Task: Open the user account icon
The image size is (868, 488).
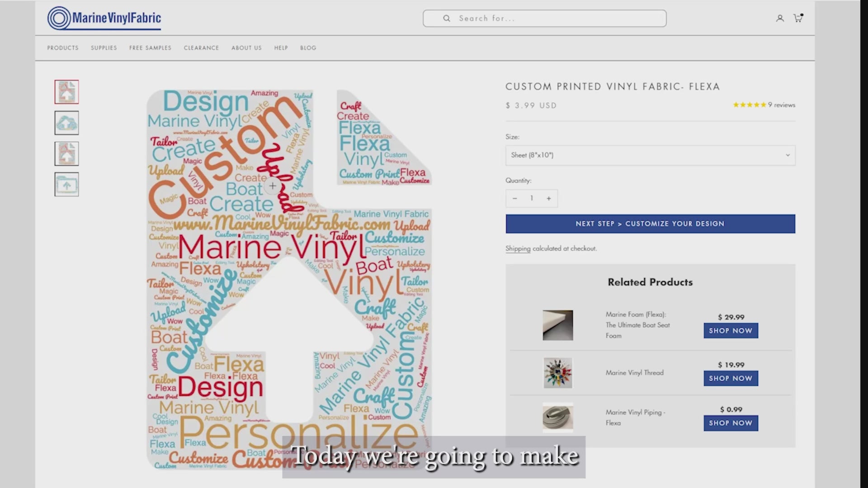Action: (780, 19)
